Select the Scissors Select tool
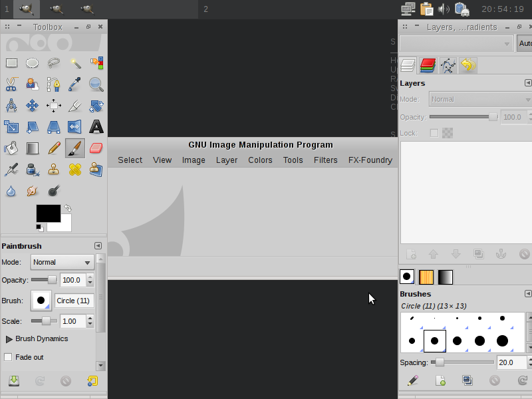The image size is (532, 399). pyautogui.click(x=11, y=84)
